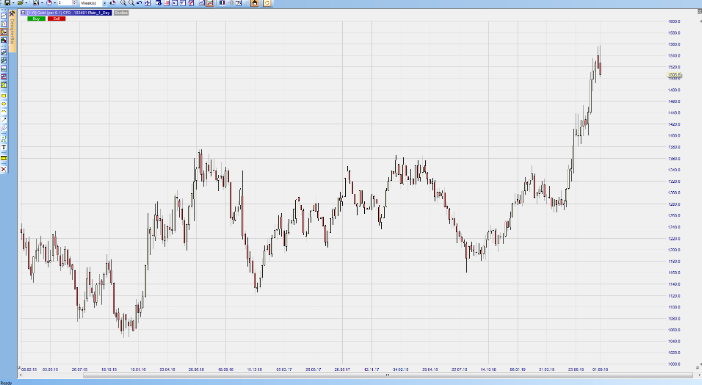Click the refresh icon after the undo arrow
This screenshot has width=702, height=385.
click(147, 3)
